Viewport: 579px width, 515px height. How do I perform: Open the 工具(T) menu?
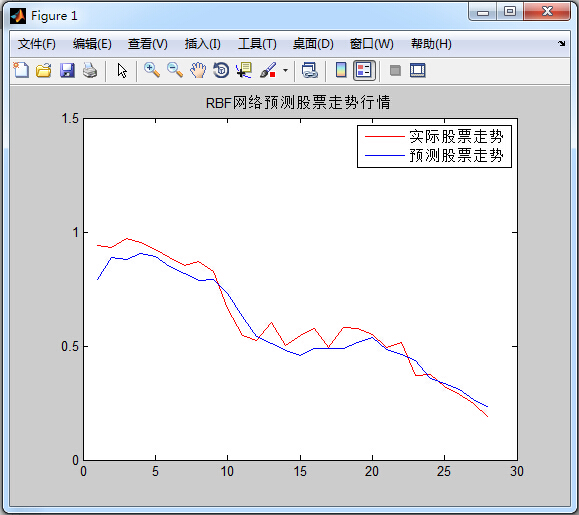pos(257,44)
